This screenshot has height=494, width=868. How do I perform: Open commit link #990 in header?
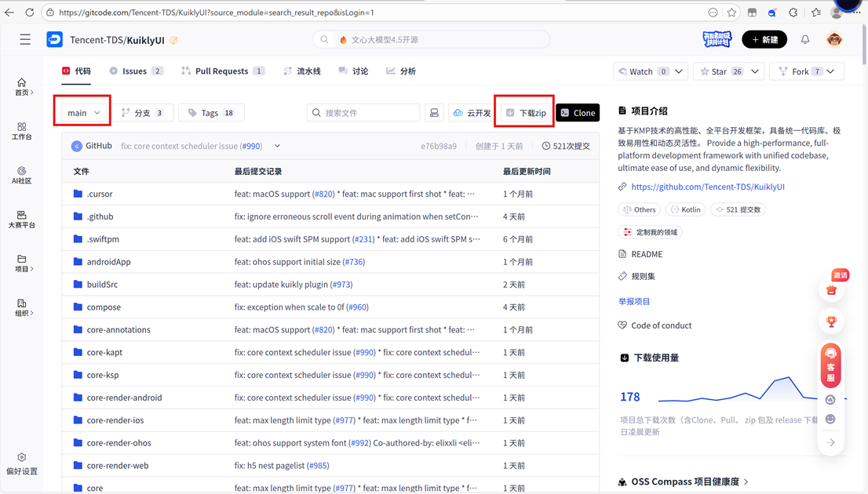click(x=251, y=146)
